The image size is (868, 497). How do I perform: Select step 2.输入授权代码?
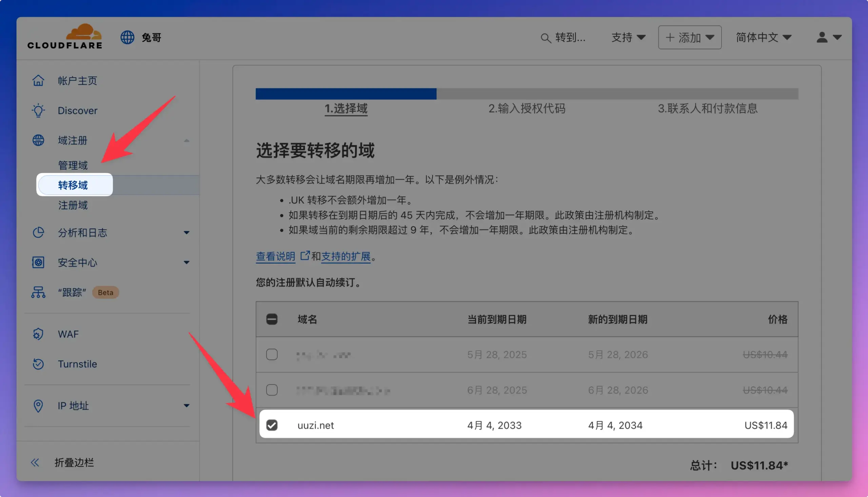click(527, 109)
